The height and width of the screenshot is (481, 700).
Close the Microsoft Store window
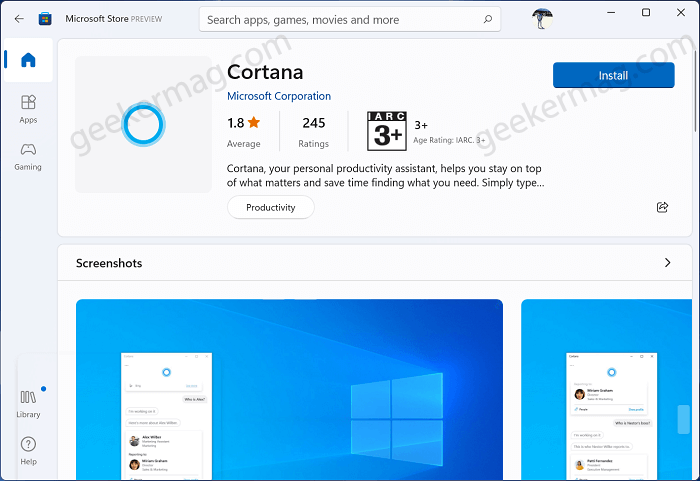click(680, 13)
